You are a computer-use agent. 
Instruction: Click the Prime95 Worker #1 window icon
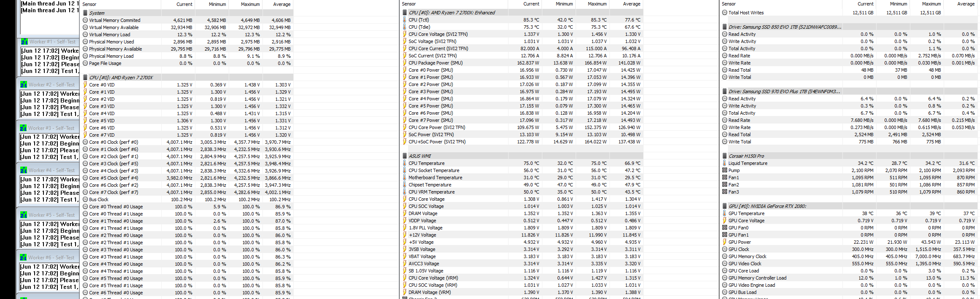coord(24,42)
